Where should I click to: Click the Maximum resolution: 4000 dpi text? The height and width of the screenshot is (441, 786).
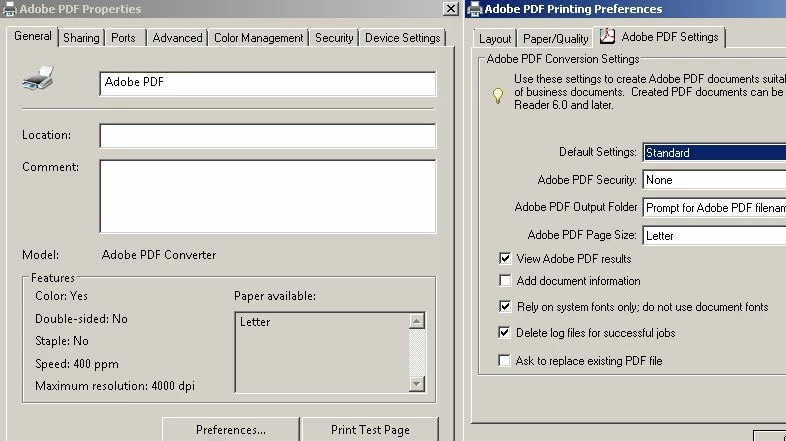115,386
